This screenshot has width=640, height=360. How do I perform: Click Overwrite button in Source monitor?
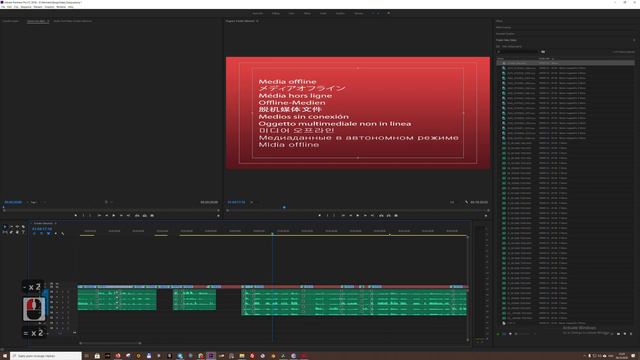(144, 216)
